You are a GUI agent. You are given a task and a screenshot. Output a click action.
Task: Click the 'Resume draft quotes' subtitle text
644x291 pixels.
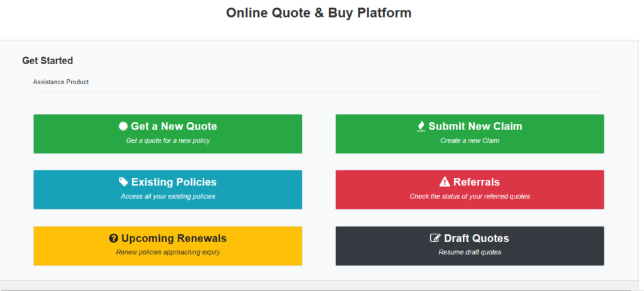coord(469,253)
